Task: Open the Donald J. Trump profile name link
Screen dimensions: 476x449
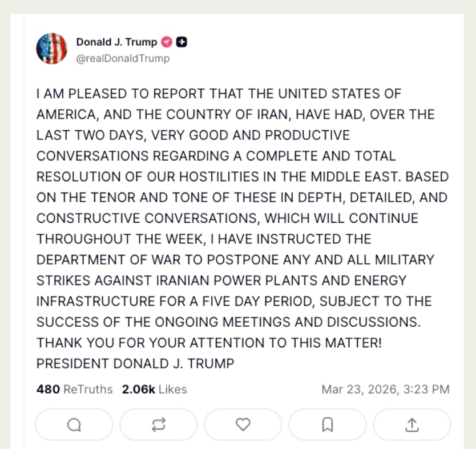Action: tap(116, 42)
